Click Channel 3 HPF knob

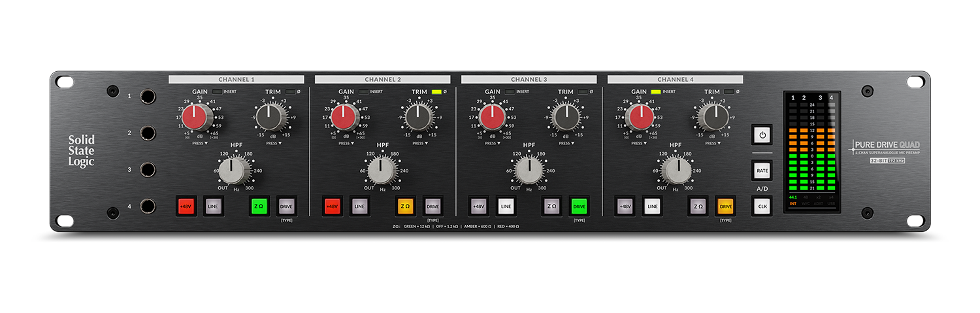[x=529, y=171]
